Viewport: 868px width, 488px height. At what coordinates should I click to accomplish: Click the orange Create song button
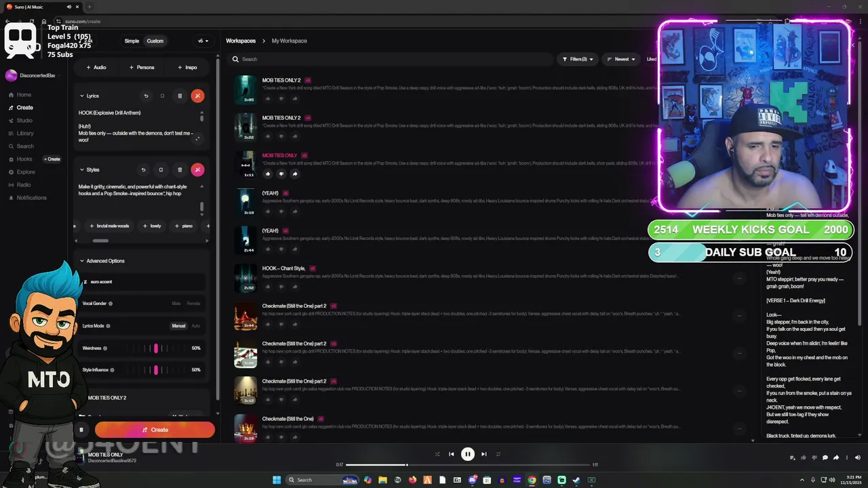[x=155, y=430]
